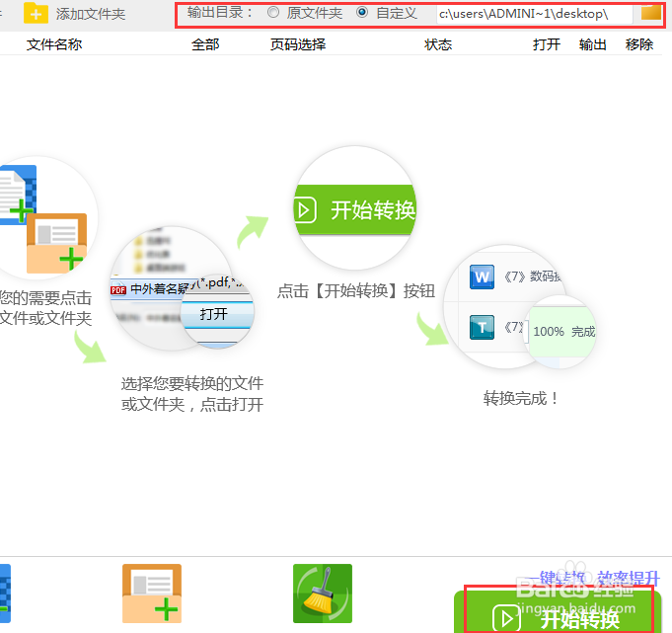
Task: Click the 输出目录： label
Action: click(x=220, y=13)
